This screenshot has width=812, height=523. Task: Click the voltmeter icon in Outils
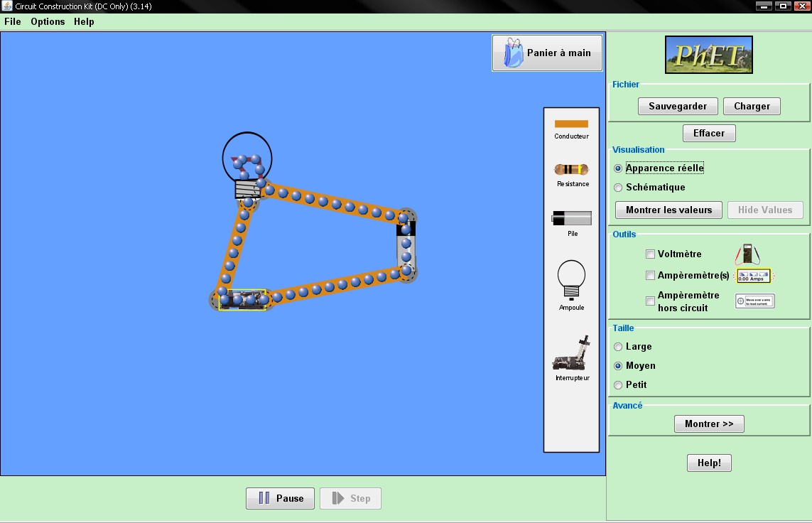click(x=747, y=254)
